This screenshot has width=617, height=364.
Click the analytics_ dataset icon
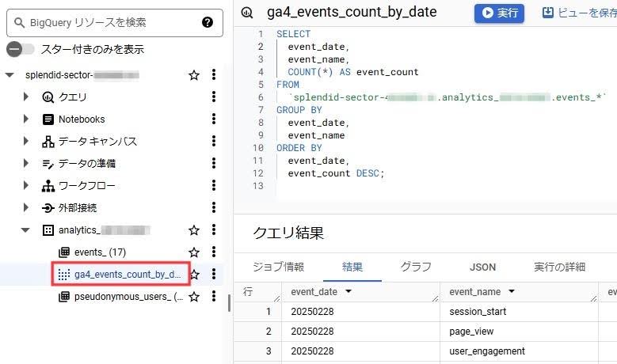point(48,230)
